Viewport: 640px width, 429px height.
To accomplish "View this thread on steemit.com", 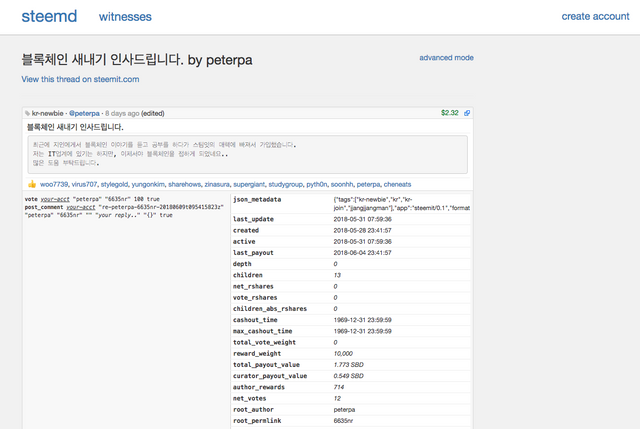I will point(80,79).
